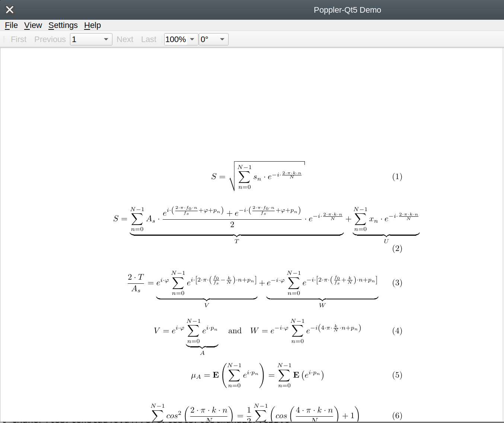Viewport: 504px width, 423px height.
Task: Open the File menu
Action: point(11,25)
